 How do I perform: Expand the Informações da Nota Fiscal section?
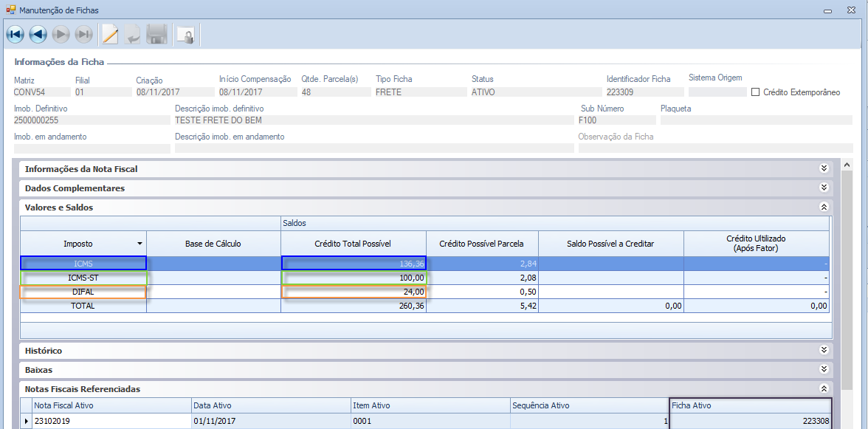(824, 169)
